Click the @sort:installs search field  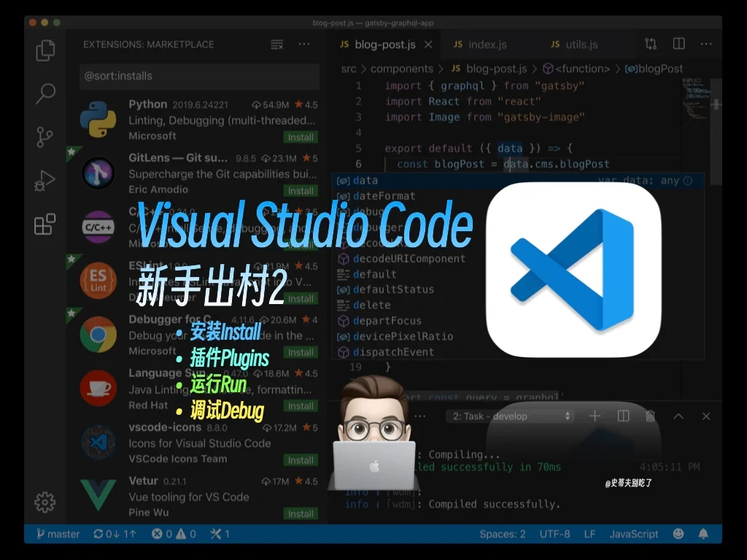tap(200, 76)
